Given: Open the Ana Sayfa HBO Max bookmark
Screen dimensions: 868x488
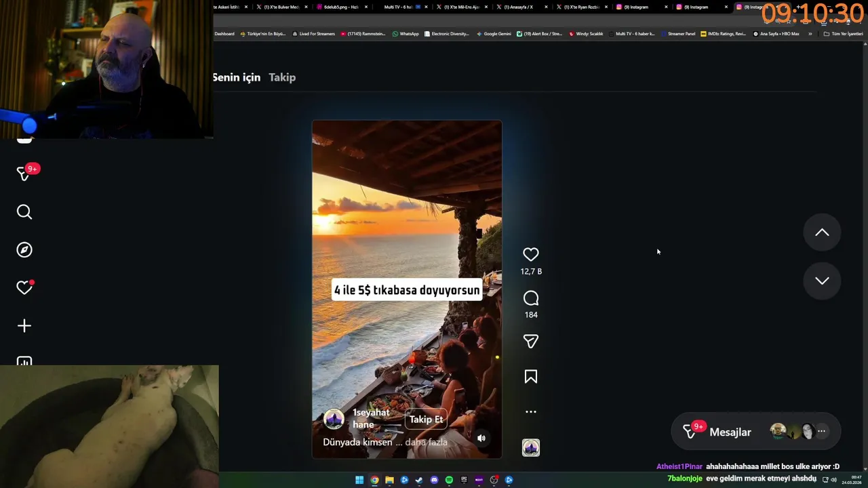Looking at the screenshot, I should point(776,34).
